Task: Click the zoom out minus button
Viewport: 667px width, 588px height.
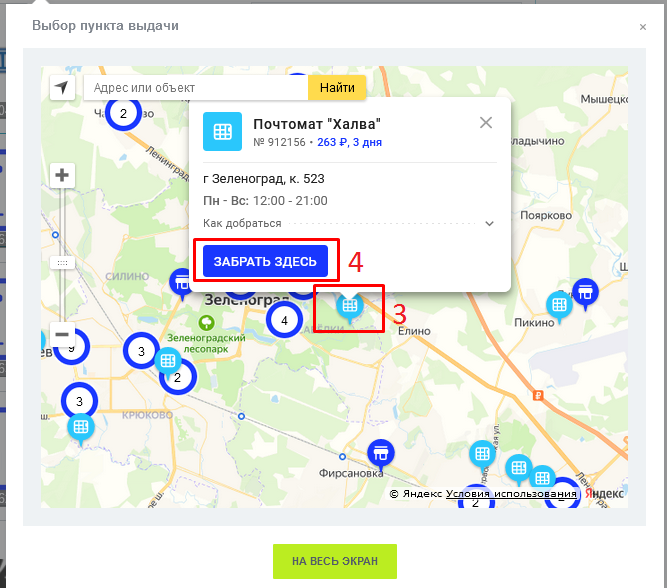Action: (x=62, y=335)
